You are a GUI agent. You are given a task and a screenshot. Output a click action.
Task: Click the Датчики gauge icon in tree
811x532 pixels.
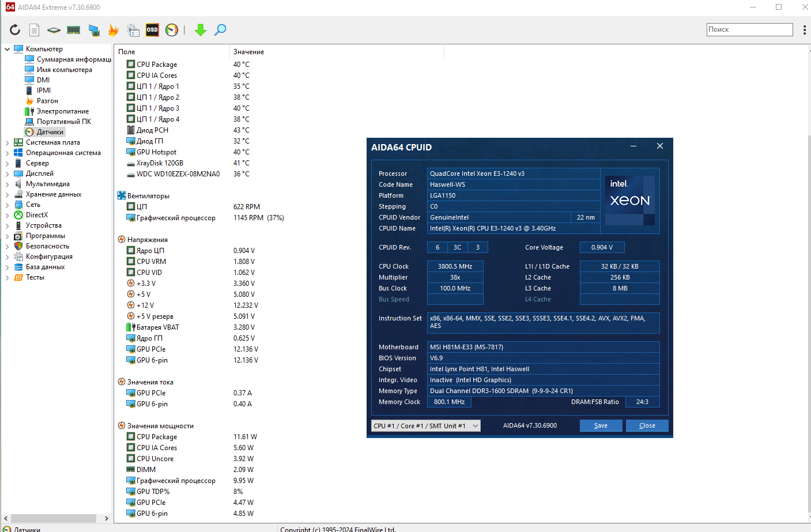point(29,132)
